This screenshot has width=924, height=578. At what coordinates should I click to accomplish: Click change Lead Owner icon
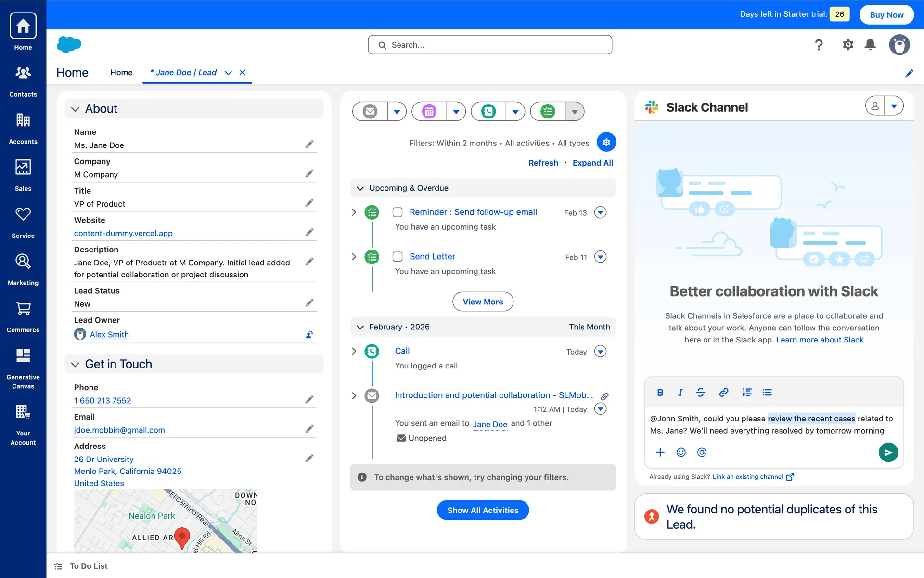tap(309, 334)
